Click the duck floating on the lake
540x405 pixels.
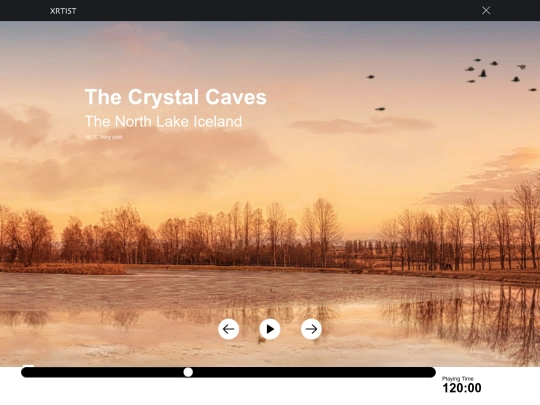tap(262, 340)
